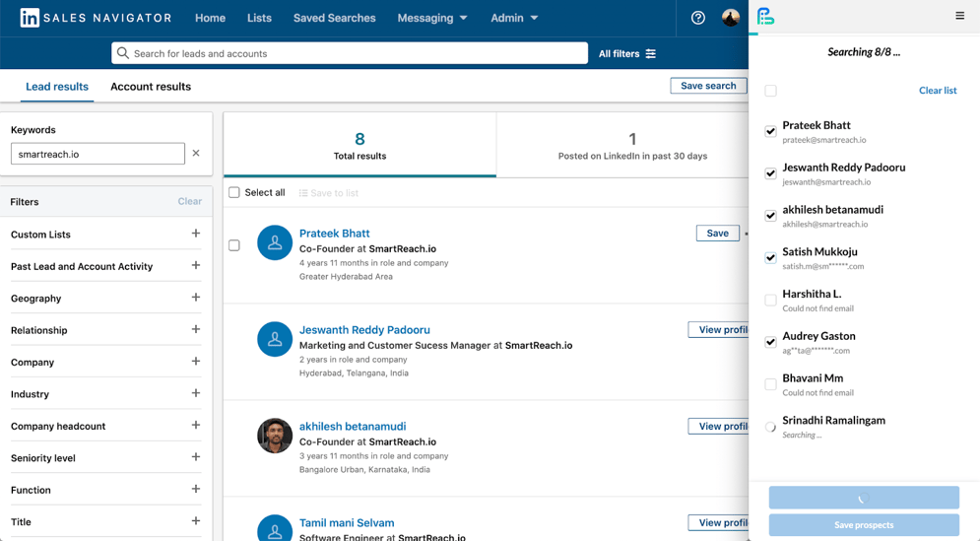Switch to Lead results tab
This screenshot has height=541, width=980.
click(x=57, y=87)
